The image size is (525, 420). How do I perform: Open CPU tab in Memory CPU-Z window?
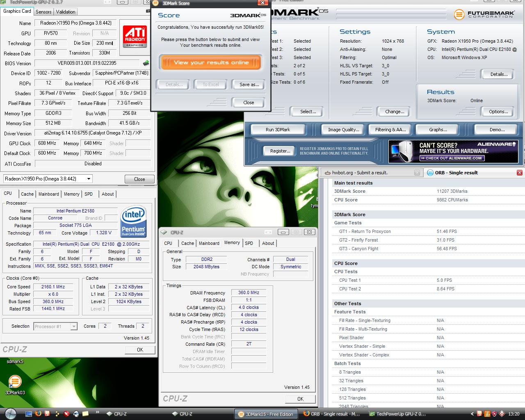coord(168,243)
